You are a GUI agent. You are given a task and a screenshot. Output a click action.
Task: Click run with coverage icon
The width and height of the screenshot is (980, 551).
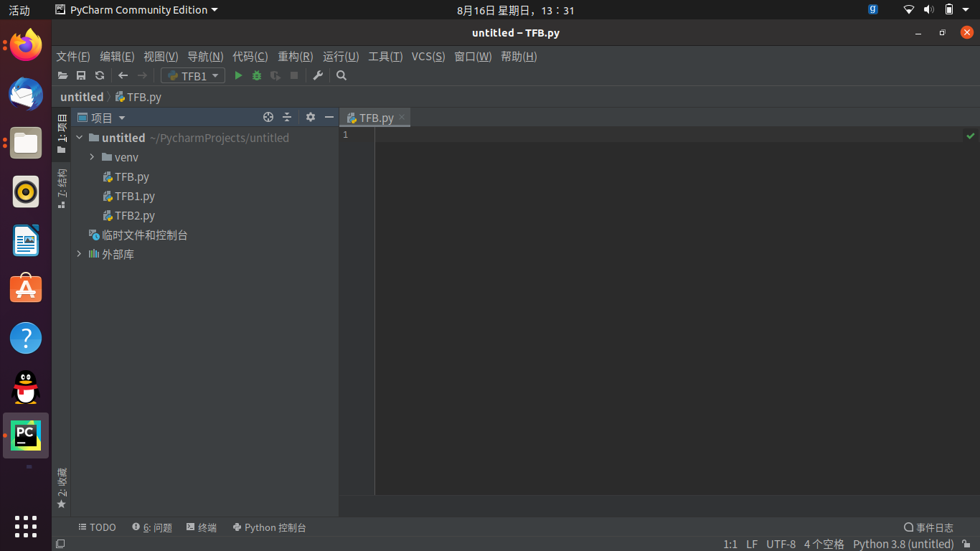[275, 75]
